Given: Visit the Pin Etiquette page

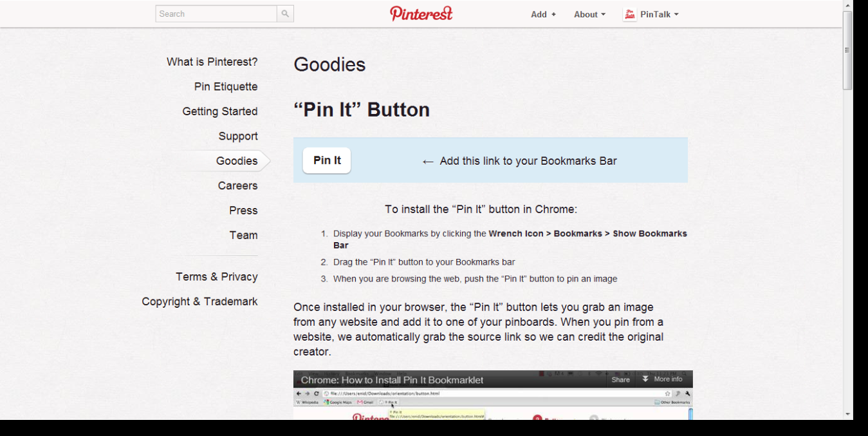Looking at the screenshot, I should click(x=226, y=86).
